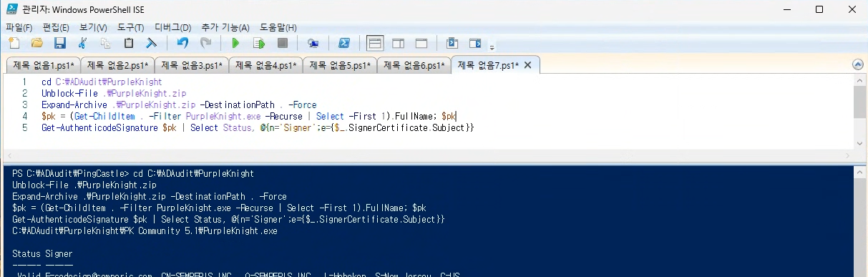Open the 보기(V) menu
The image size is (868, 277).
pyautogui.click(x=93, y=27)
